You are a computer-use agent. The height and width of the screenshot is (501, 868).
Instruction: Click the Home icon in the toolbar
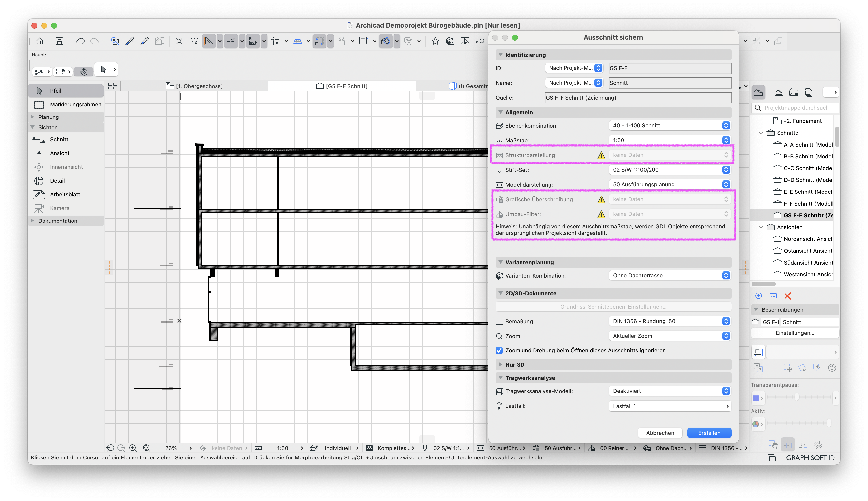point(40,41)
